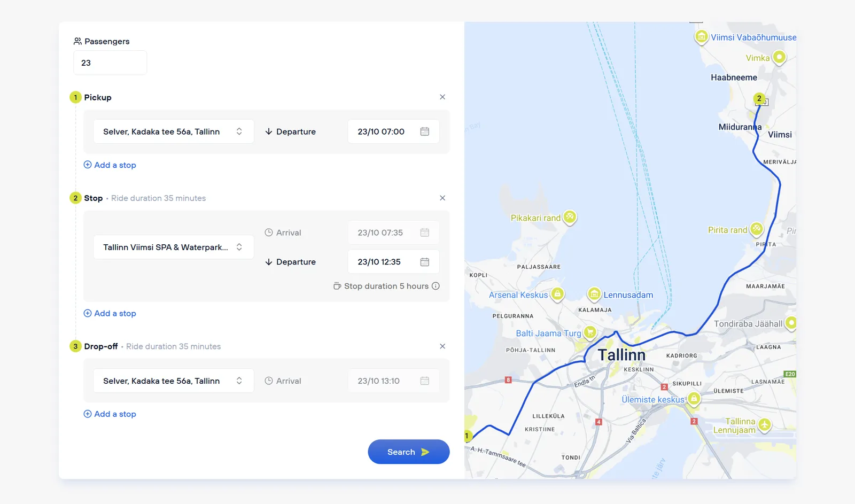Open calendar for Pickup departure 23/10 07:00
855x504 pixels.
(425, 131)
